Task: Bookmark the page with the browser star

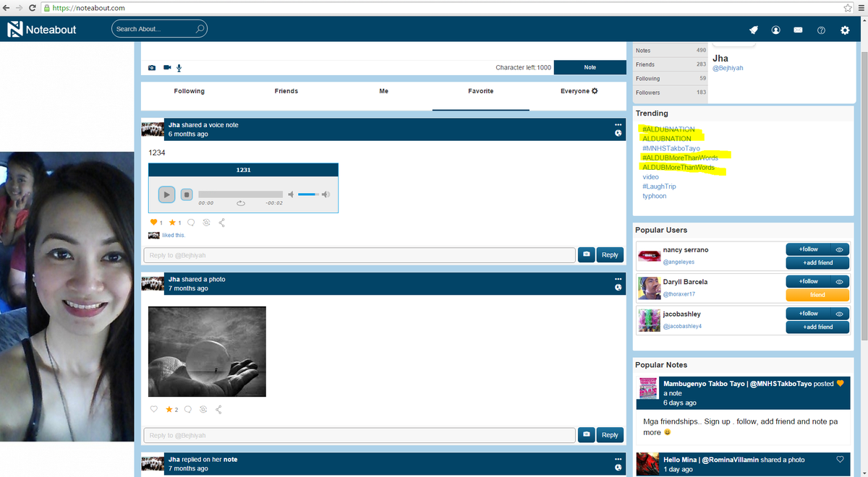Action: pyautogui.click(x=848, y=7)
